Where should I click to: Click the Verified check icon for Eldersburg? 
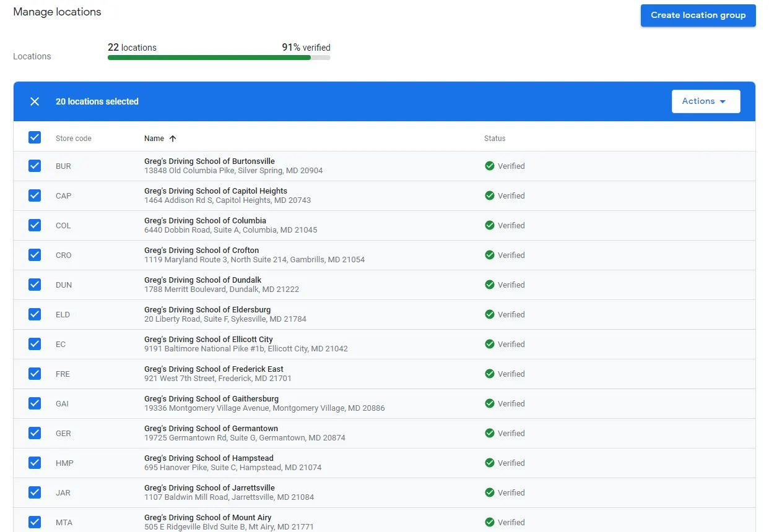[x=489, y=314]
